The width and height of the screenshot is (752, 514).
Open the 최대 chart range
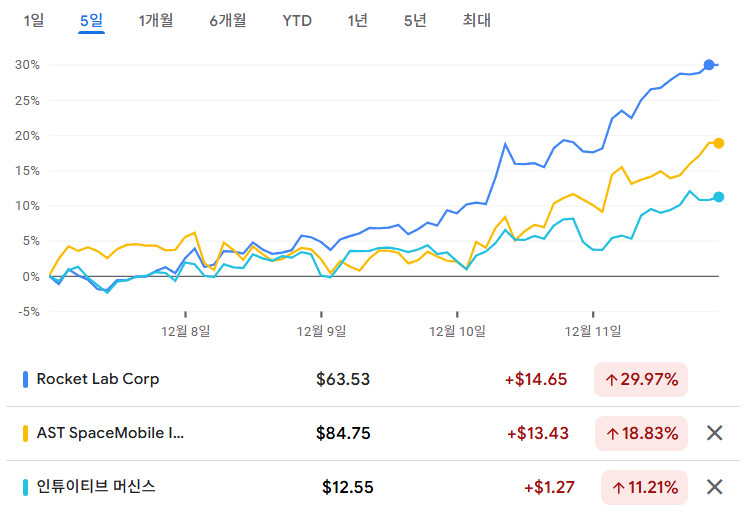point(477,20)
